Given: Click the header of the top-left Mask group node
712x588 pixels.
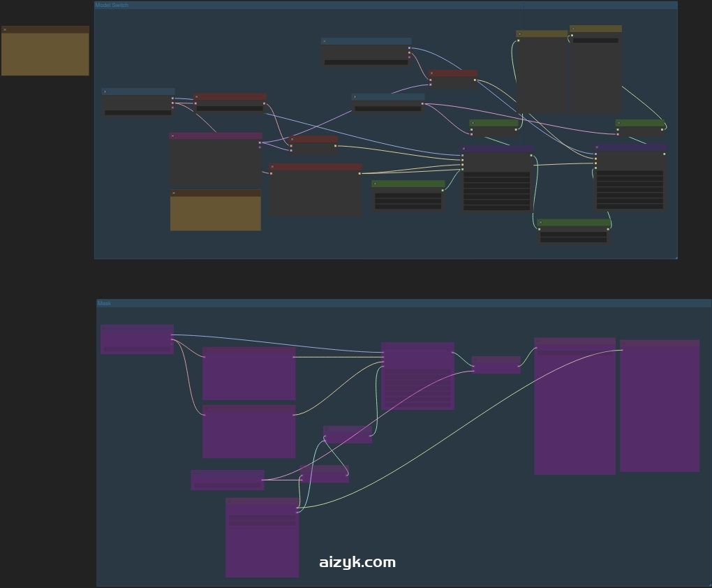Looking at the screenshot, I should pyautogui.click(x=137, y=328).
